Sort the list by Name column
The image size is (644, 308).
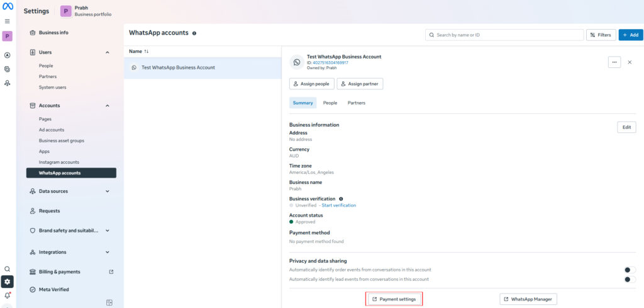tap(139, 52)
